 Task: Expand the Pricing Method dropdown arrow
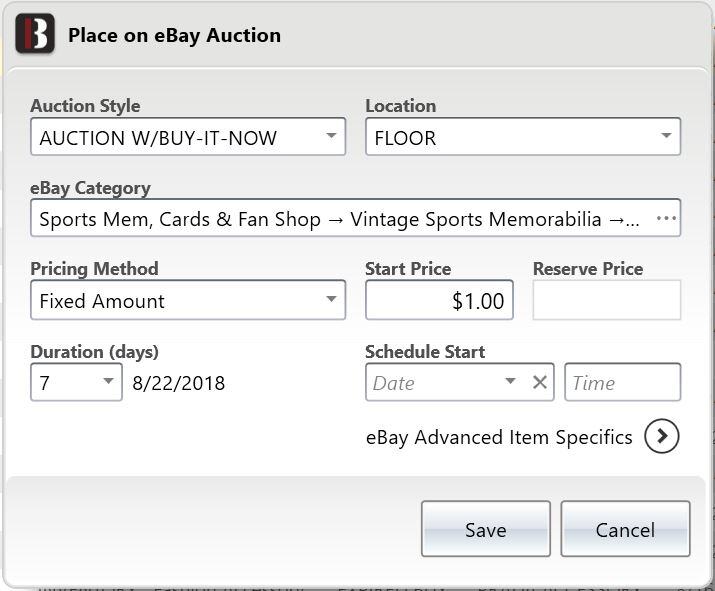(x=332, y=299)
